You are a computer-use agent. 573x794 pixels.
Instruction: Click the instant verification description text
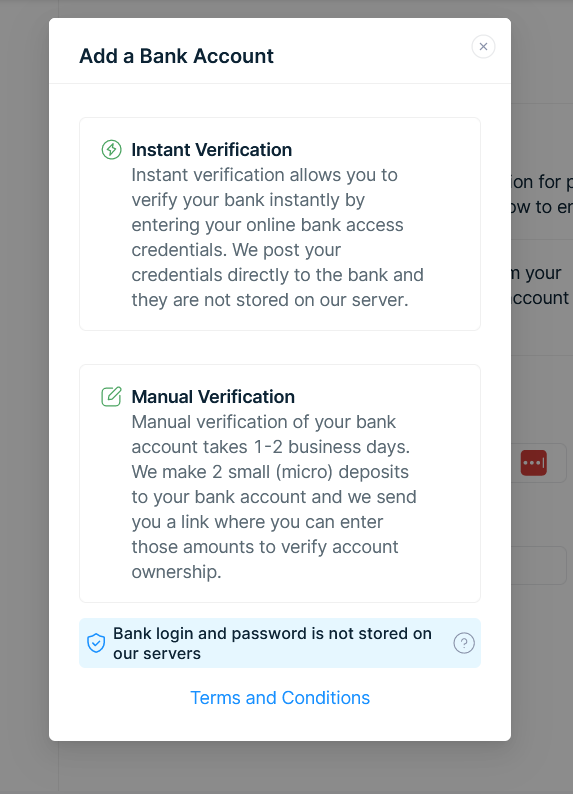[x=277, y=237]
